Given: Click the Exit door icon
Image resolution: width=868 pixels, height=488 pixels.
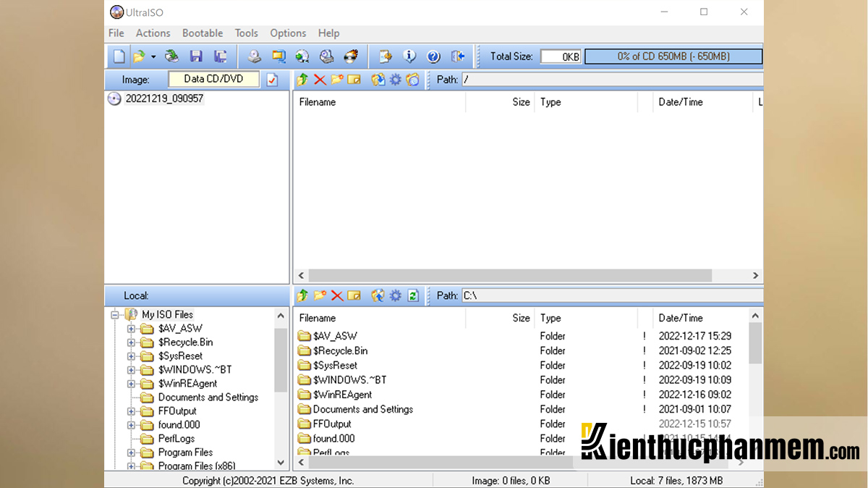Looking at the screenshot, I should tap(457, 56).
